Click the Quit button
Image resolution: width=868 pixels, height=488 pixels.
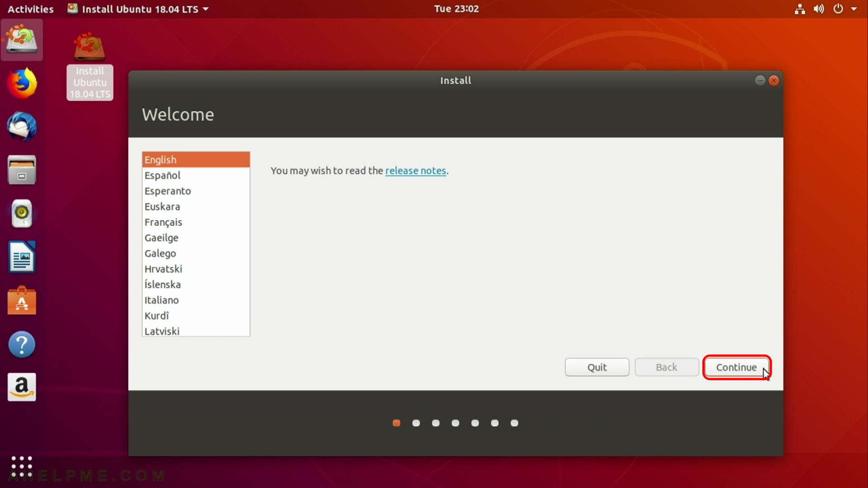[597, 367]
